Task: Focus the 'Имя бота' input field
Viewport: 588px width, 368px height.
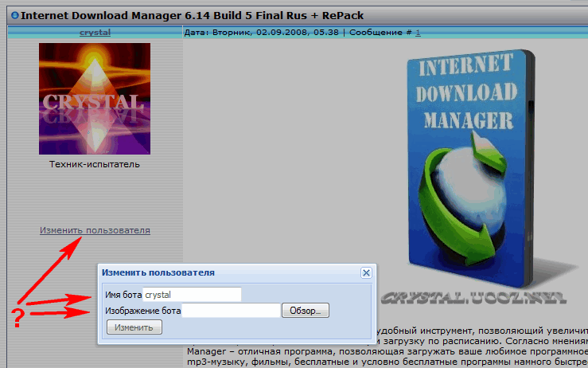Action: point(192,295)
